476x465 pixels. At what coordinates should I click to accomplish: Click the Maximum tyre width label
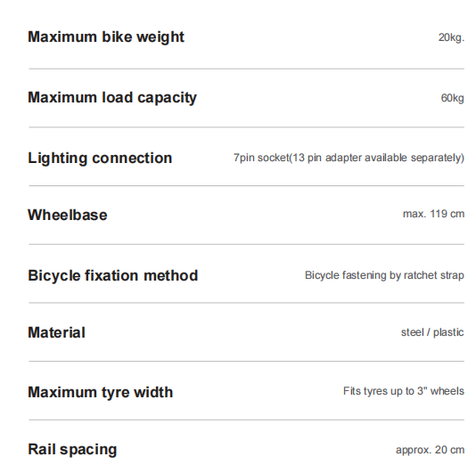coord(101,393)
